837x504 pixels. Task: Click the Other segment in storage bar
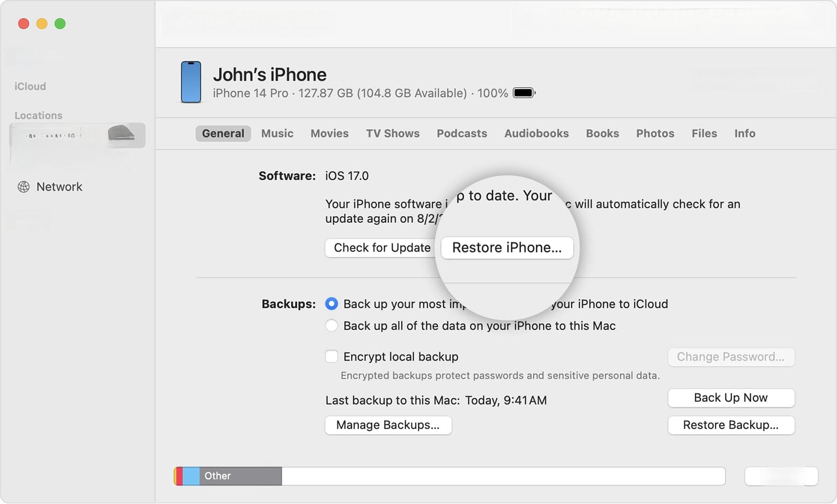(x=240, y=476)
